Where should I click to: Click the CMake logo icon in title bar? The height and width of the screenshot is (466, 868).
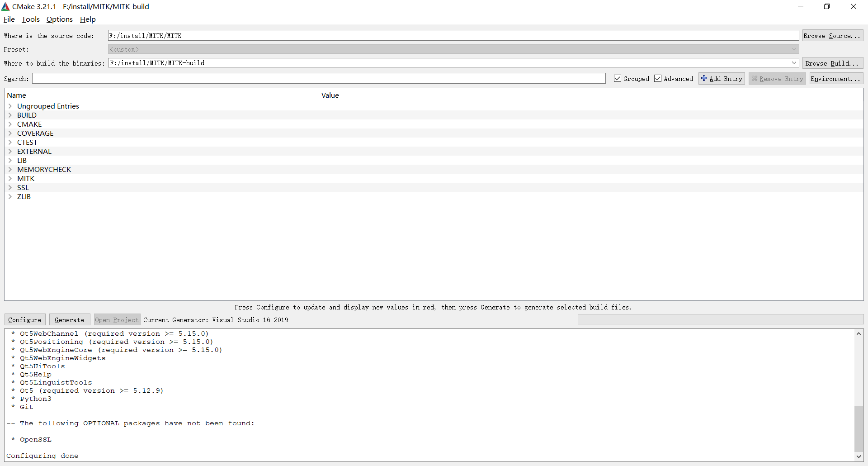coord(5,6)
